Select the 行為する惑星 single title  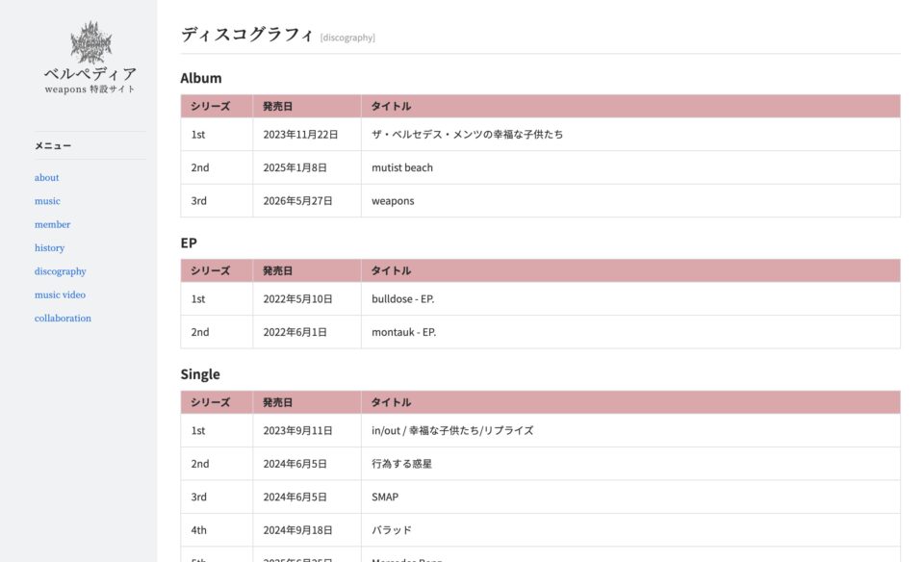coord(402,464)
